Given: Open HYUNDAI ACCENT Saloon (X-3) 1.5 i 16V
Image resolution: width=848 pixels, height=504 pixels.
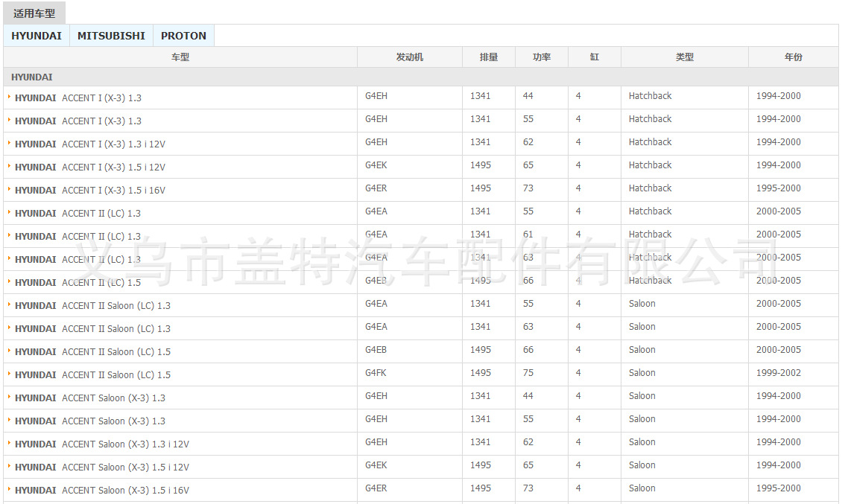Looking at the screenshot, I should pos(101,491).
